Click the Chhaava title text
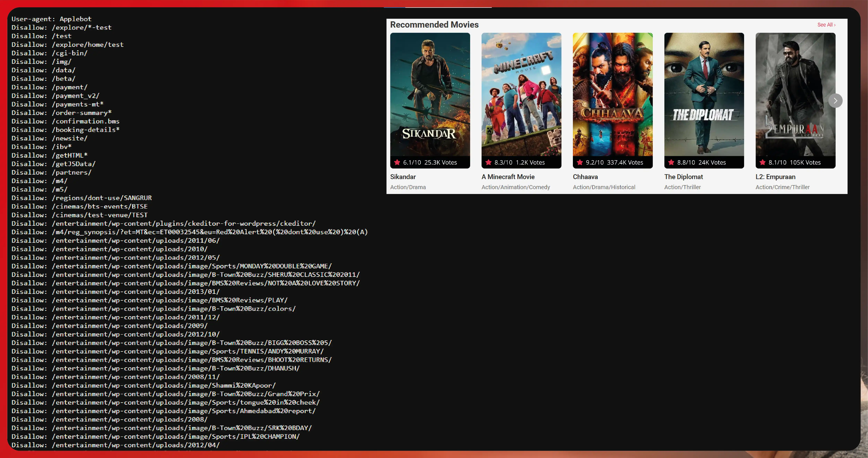The height and width of the screenshot is (458, 868). (585, 177)
